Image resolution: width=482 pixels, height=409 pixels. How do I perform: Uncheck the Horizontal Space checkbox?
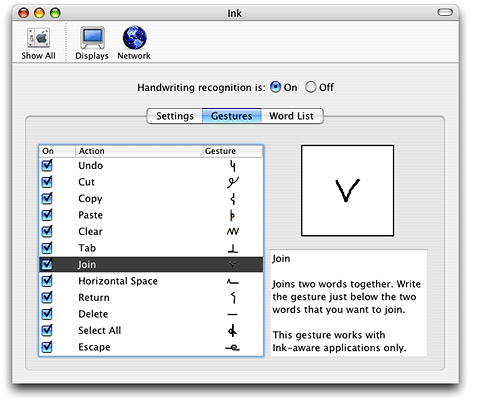47,281
